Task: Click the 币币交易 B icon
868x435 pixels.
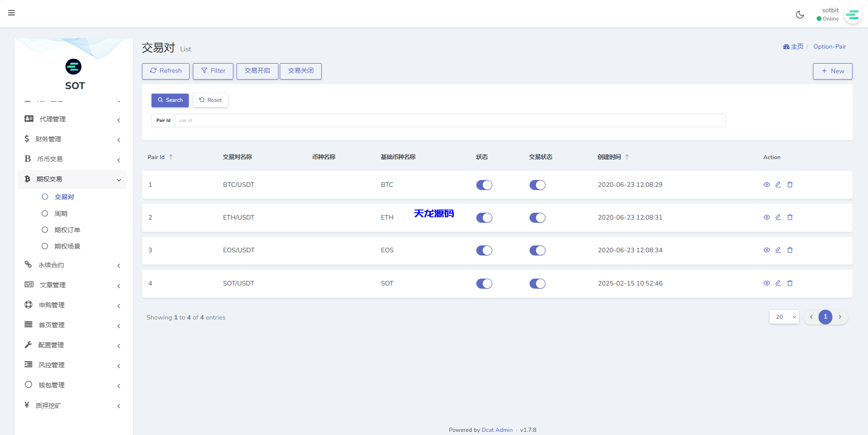Action: (27, 159)
